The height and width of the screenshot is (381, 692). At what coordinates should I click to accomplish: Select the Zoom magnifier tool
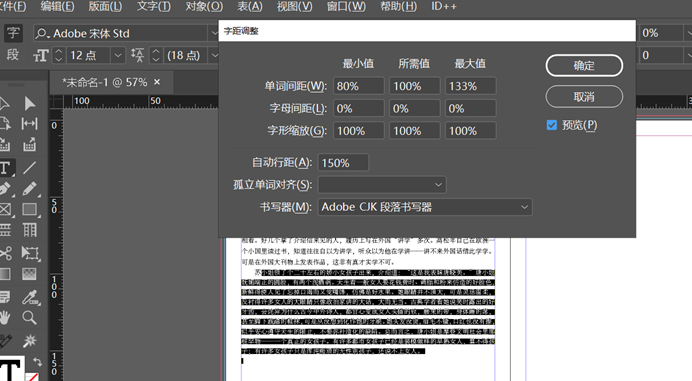tap(30, 317)
